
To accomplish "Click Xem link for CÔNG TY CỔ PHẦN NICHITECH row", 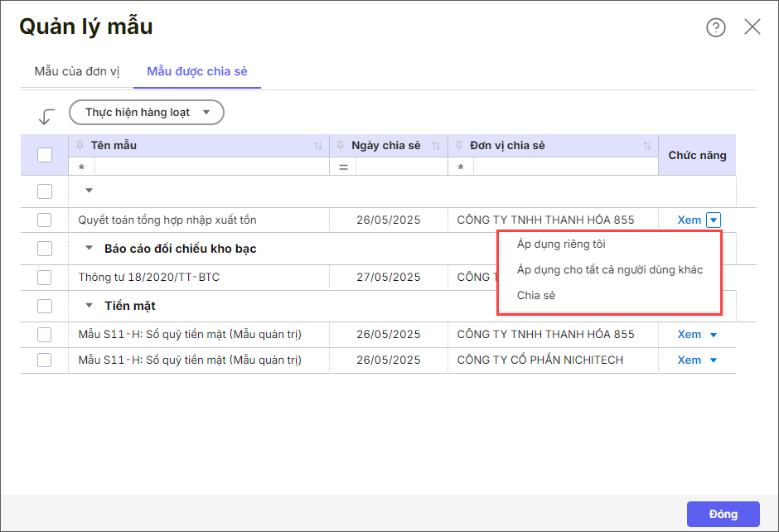I will click(x=689, y=360).
